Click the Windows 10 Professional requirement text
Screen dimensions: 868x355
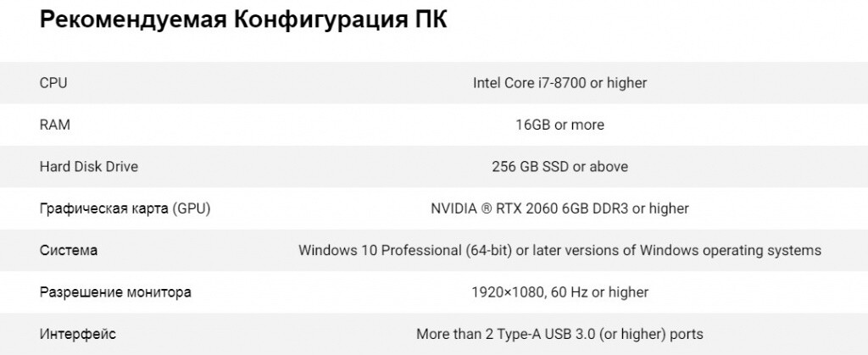click(x=559, y=251)
